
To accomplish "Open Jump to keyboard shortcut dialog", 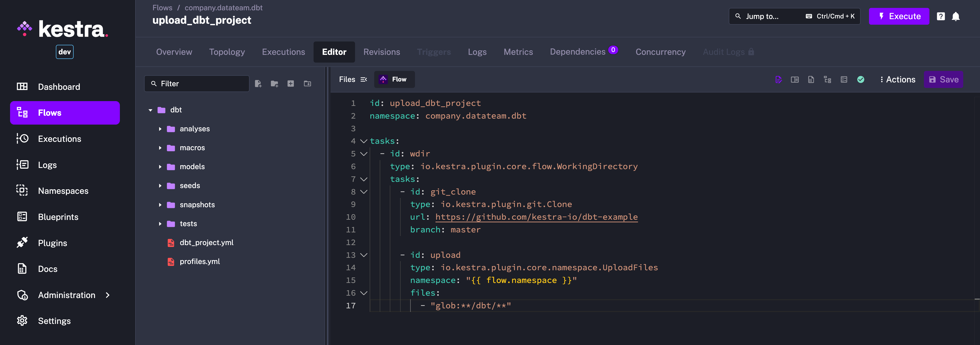I will pos(794,16).
